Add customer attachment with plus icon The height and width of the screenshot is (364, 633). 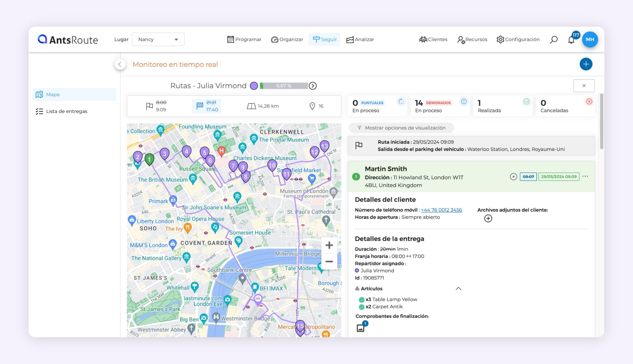click(x=488, y=219)
